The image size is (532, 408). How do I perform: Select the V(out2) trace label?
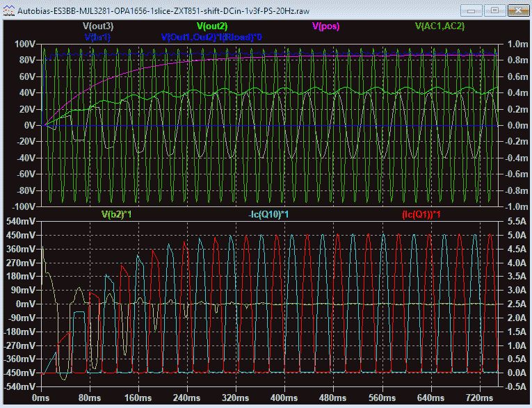(x=212, y=26)
